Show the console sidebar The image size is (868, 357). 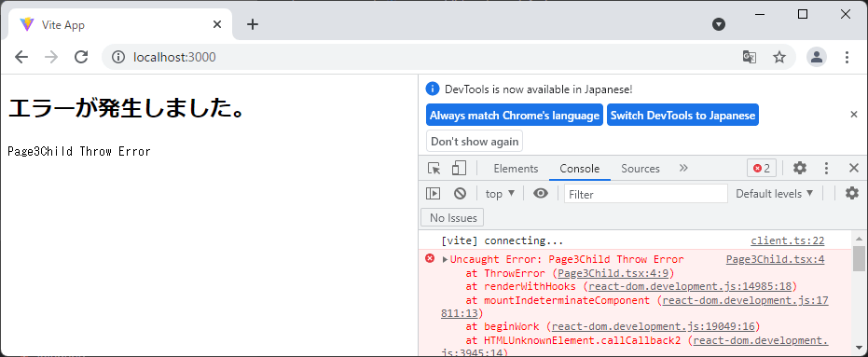click(x=433, y=193)
